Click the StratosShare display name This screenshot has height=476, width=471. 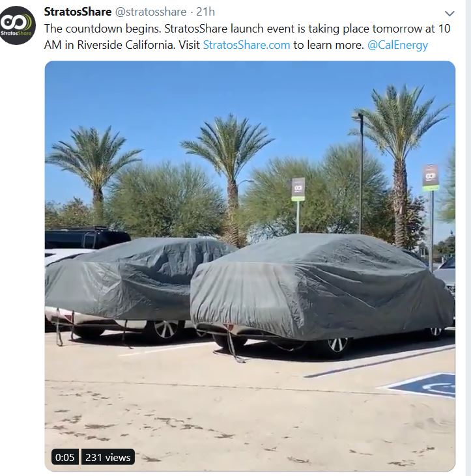78,12
